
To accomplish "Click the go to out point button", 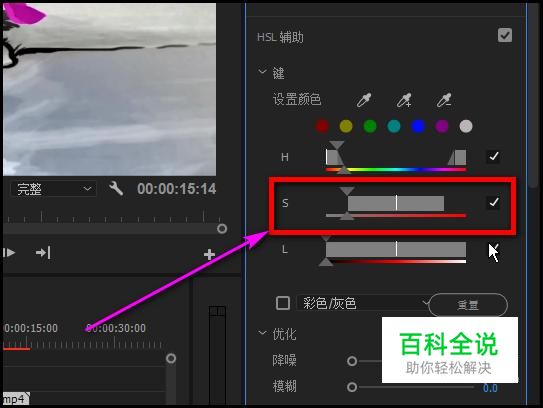I will (x=43, y=253).
